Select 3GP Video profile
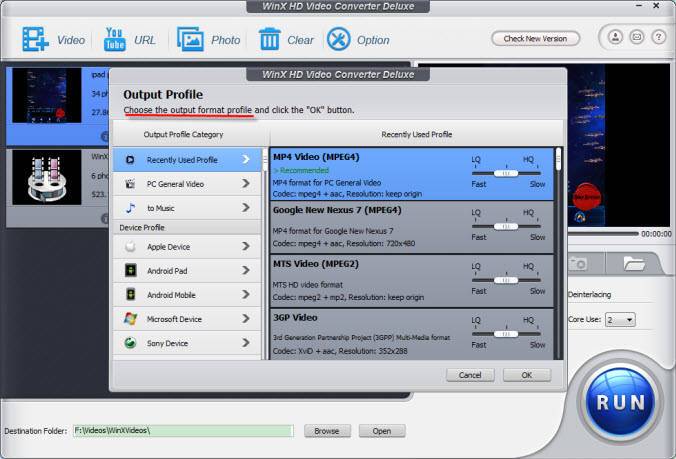 click(411, 334)
